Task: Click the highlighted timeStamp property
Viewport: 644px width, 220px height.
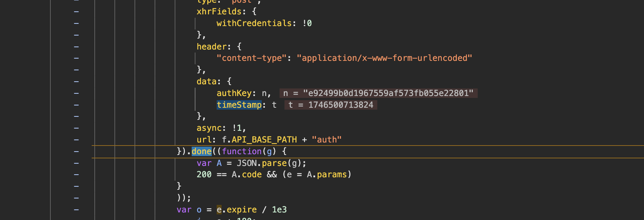Action: click(x=239, y=105)
